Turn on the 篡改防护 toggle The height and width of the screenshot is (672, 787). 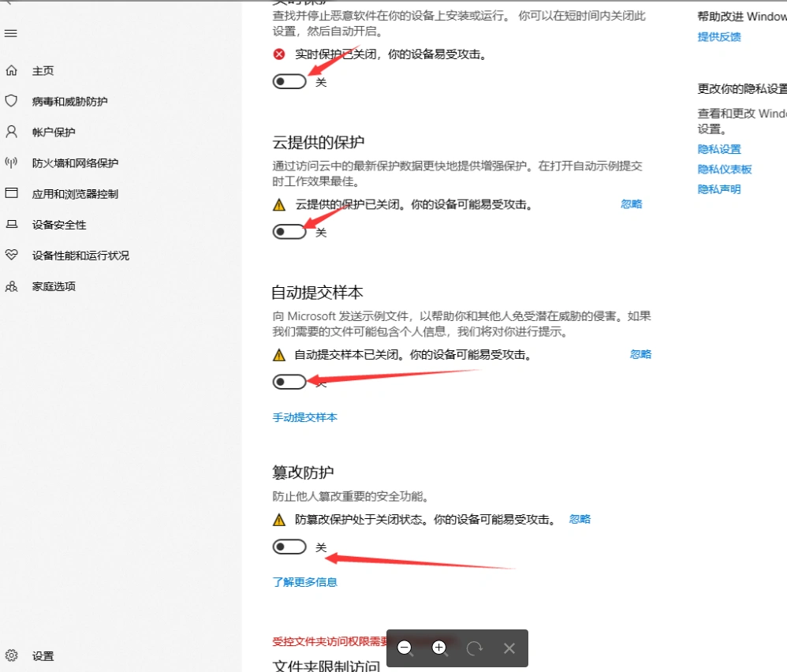[289, 547]
